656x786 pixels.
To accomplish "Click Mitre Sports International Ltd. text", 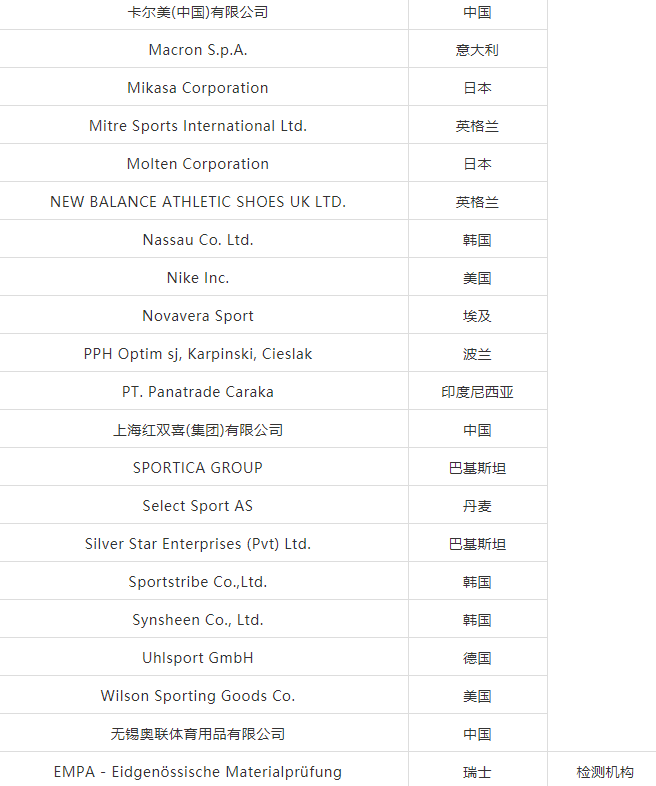I will [198, 126].
